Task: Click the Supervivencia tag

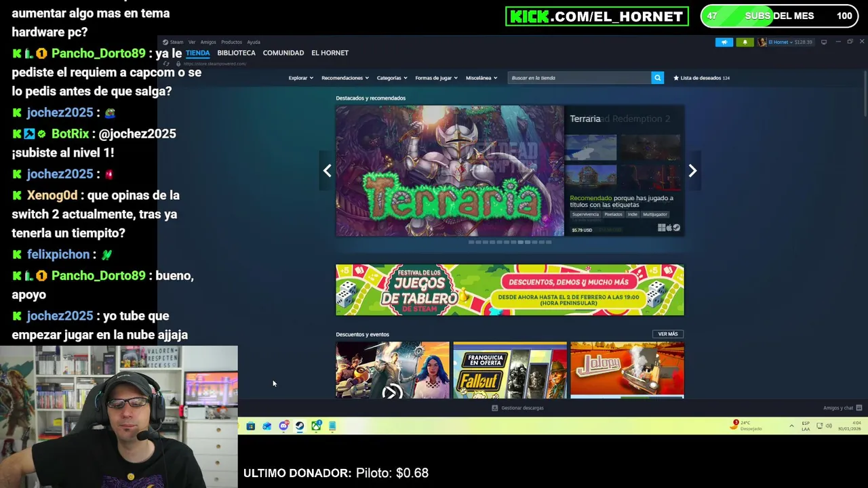Action: 585,214
